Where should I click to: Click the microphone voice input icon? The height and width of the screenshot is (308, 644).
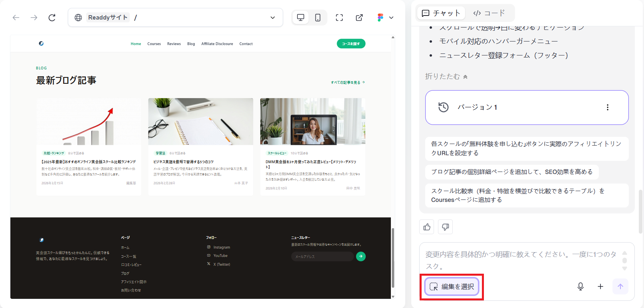pyautogui.click(x=581, y=286)
